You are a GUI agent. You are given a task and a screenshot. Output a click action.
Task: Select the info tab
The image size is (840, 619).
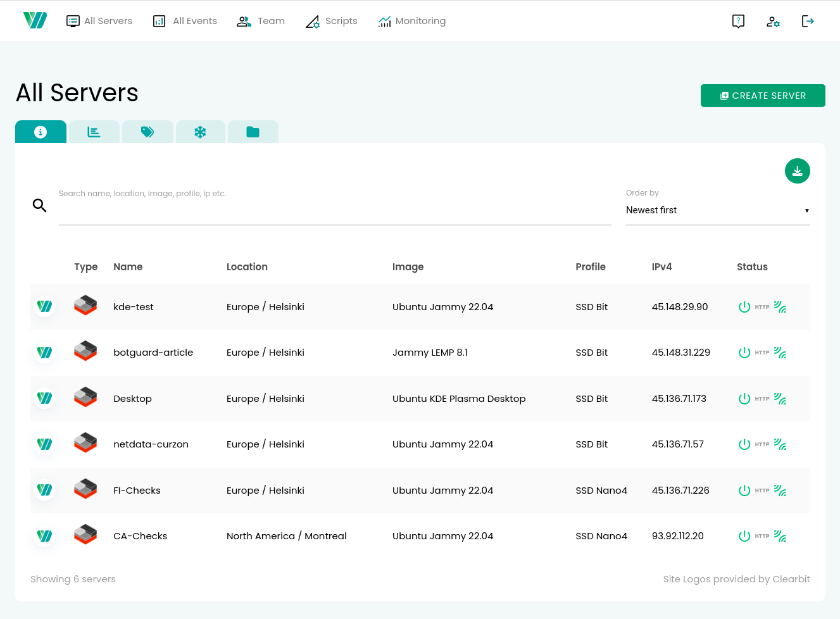[x=41, y=132]
